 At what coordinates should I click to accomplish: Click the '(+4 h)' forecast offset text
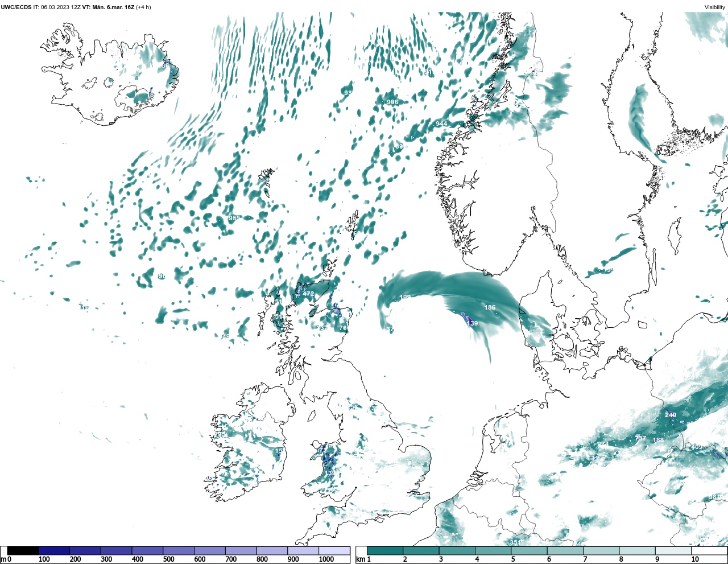pyautogui.click(x=144, y=7)
